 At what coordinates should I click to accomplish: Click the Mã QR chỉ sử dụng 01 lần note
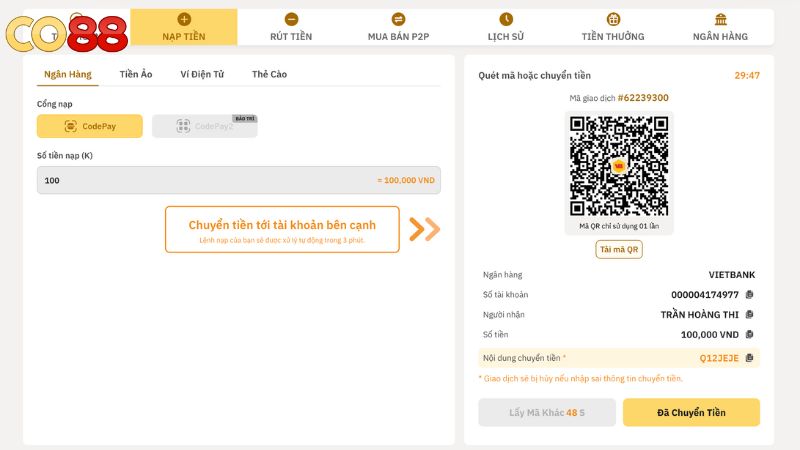619,226
